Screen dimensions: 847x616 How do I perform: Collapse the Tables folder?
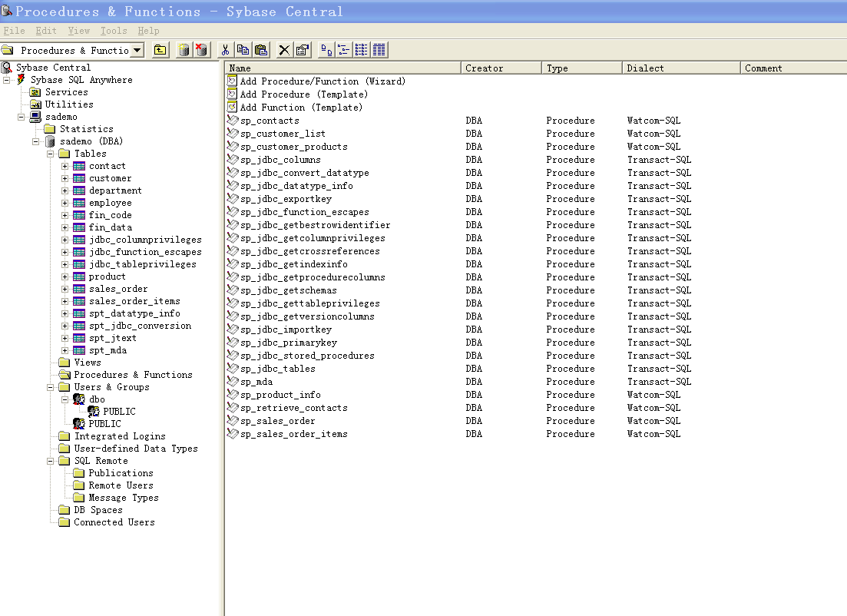click(50, 154)
